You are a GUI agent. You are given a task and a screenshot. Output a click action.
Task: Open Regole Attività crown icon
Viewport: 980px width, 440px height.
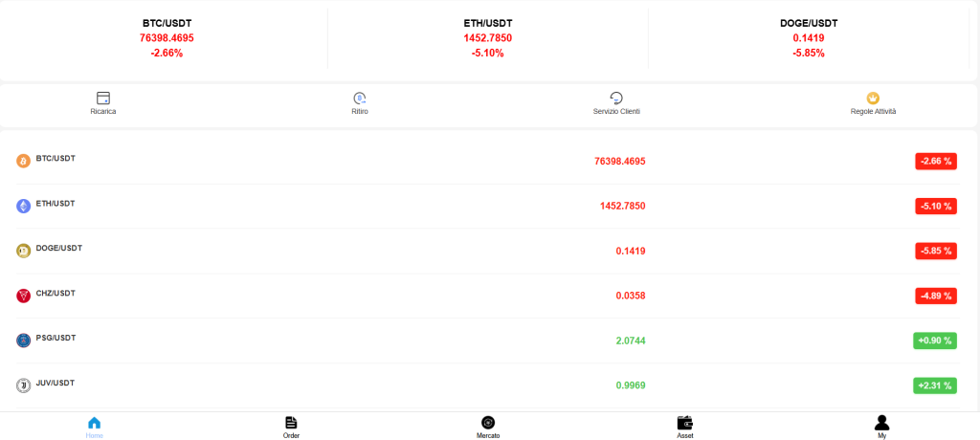(873, 99)
